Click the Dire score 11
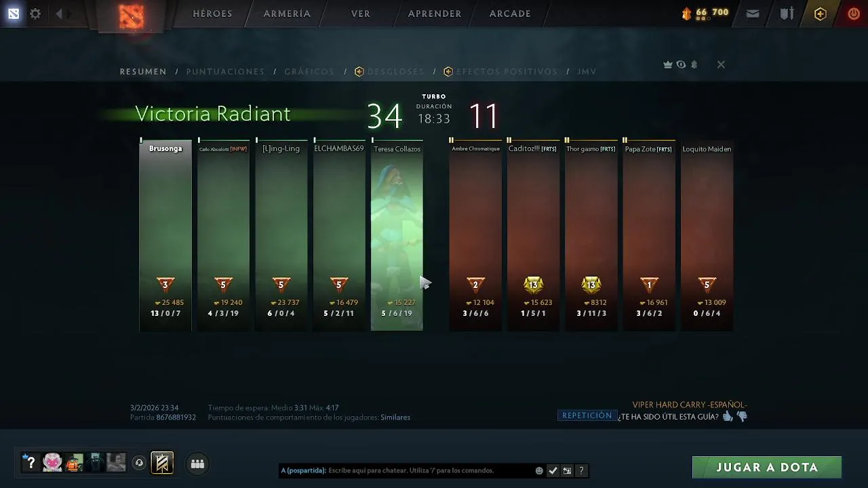 click(484, 116)
